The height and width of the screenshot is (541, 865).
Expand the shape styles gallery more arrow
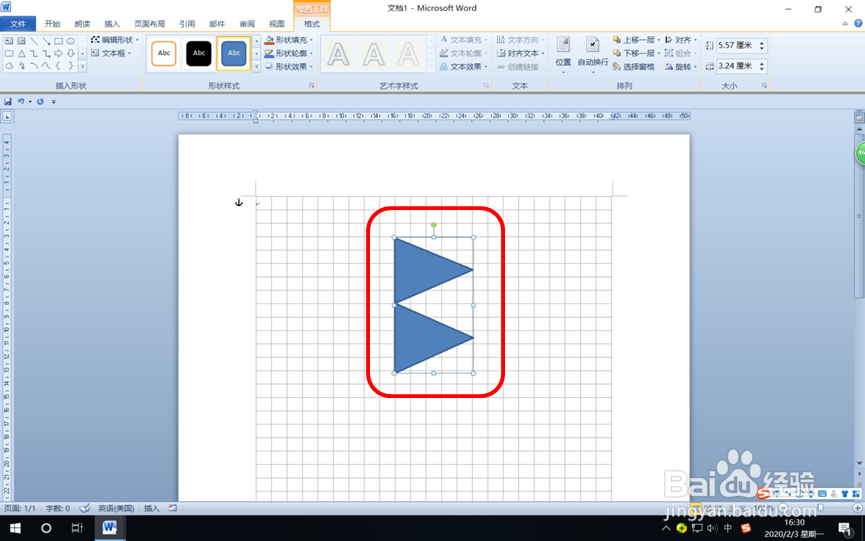pos(256,66)
